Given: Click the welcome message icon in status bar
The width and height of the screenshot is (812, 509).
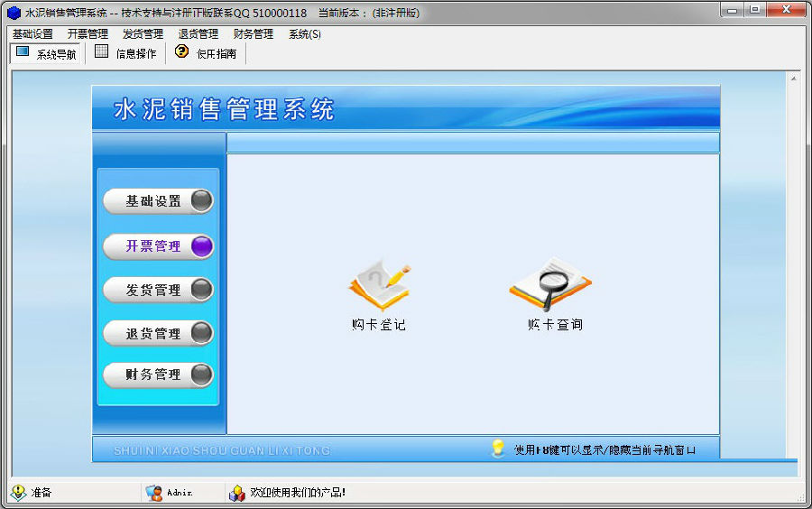Looking at the screenshot, I should tap(236, 493).
